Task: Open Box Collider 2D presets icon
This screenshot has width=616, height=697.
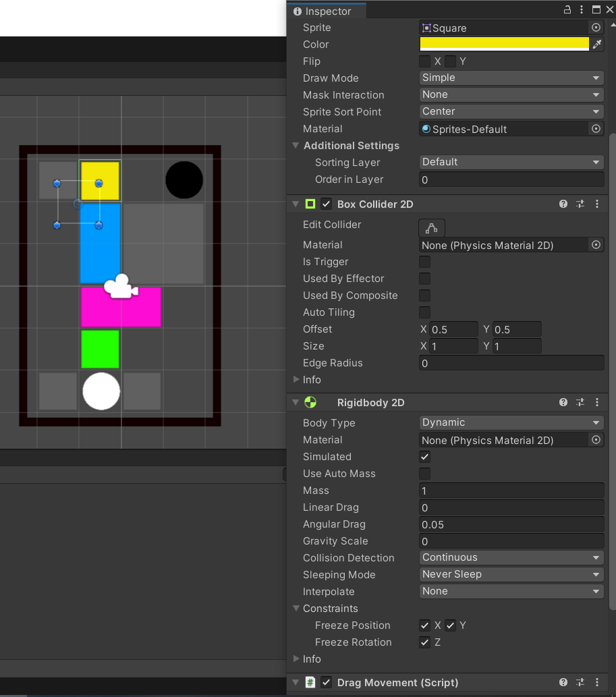Action: pyautogui.click(x=580, y=204)
